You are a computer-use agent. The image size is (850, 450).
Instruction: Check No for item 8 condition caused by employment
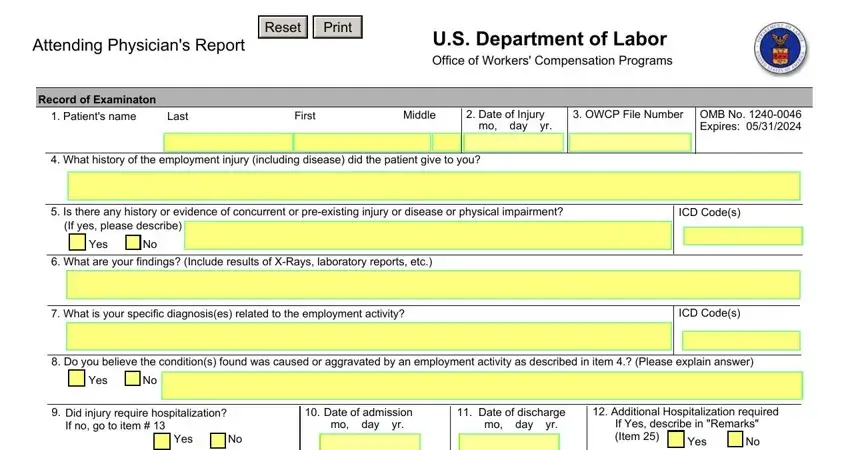pyautogui.click(x=132, y=378)
